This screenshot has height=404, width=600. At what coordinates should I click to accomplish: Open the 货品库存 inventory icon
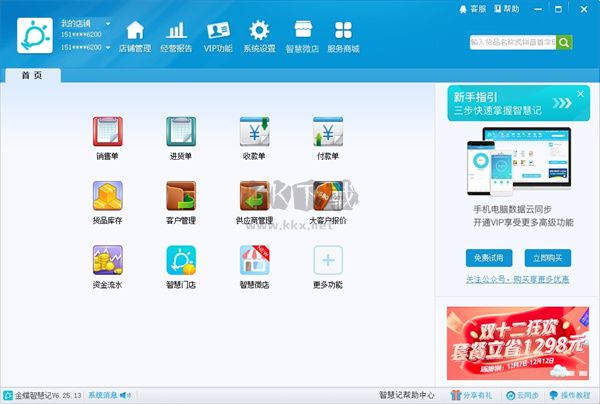click(x=108, y=196)
